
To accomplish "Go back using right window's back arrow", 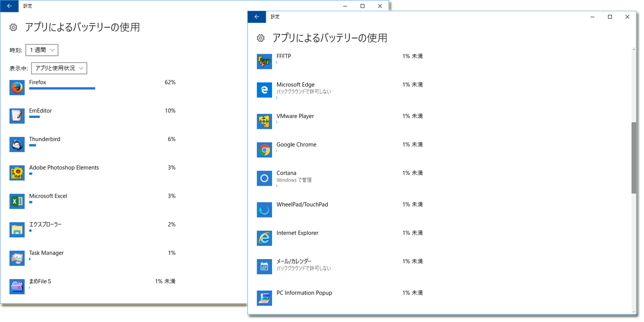I will tap(257, 17).
